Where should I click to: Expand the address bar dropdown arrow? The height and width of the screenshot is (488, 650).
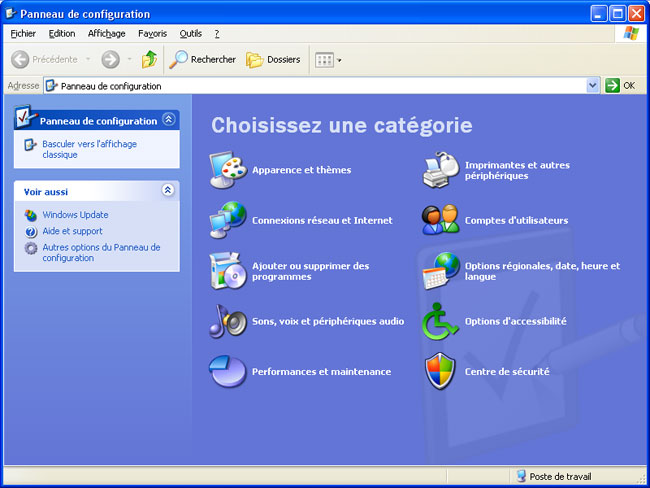(592, 86)
